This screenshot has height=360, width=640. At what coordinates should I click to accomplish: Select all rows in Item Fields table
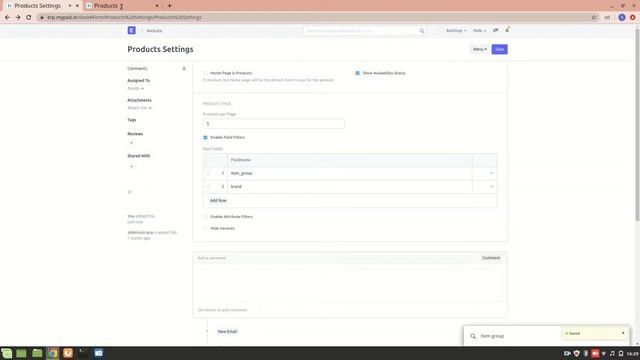(209, 160)
